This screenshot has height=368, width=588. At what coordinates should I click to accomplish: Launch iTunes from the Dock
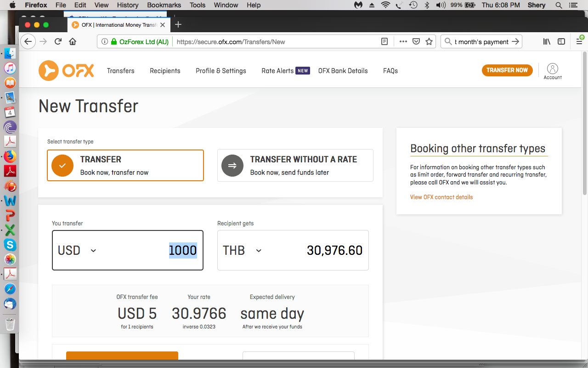coord(10,68)
